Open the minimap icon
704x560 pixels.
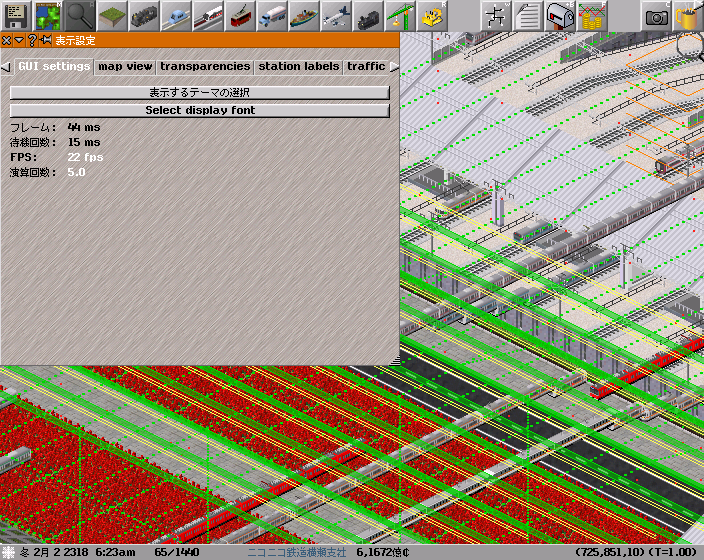(48, 16)
